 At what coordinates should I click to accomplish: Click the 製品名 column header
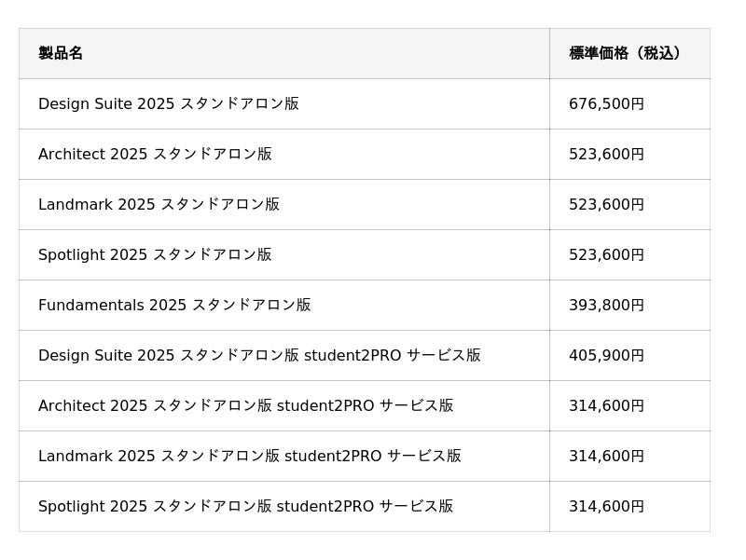click(61, 54)
